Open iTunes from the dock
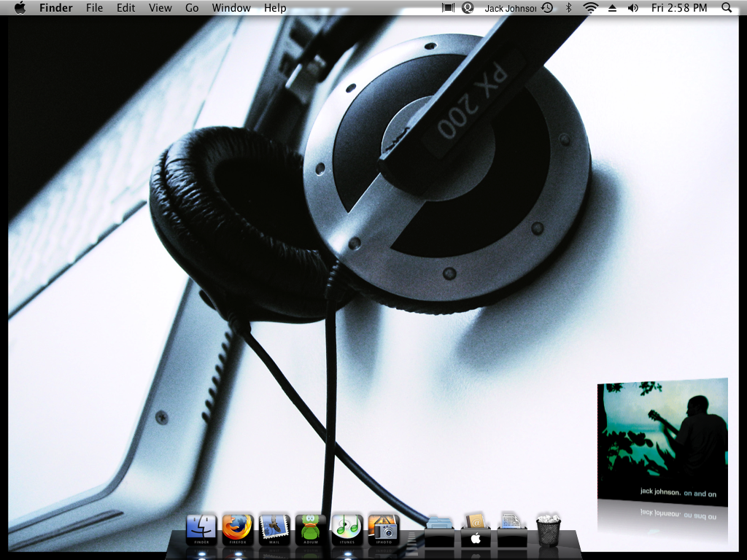The width and height of the screenshot is (747, 560). tap(347, 529)
